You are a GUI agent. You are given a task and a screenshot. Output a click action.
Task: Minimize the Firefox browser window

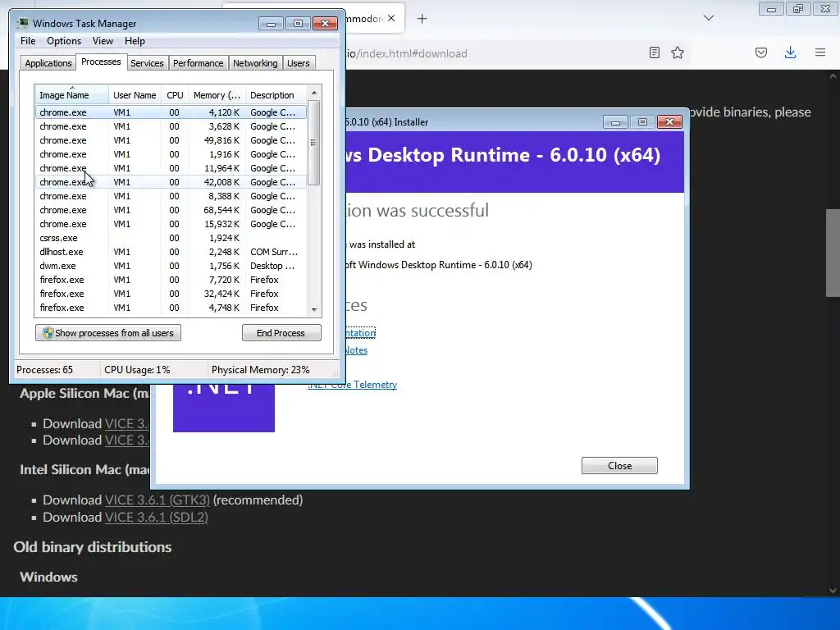click(x=771, y=9)
